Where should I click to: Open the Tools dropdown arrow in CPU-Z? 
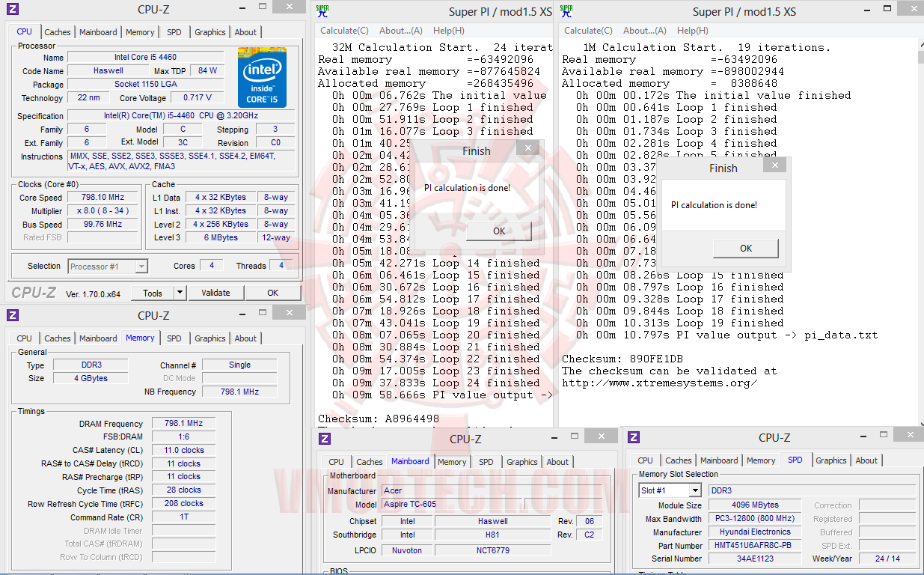[180, 293]
